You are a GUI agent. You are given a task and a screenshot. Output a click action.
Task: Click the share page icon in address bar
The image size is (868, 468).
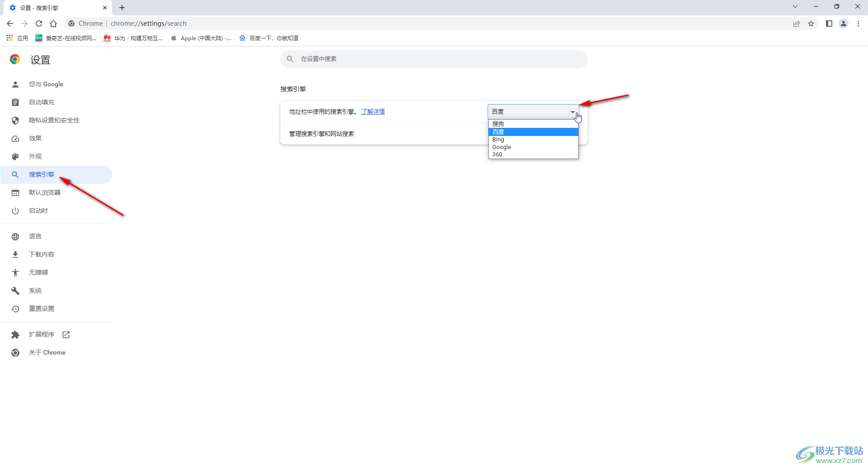point(797,23)
